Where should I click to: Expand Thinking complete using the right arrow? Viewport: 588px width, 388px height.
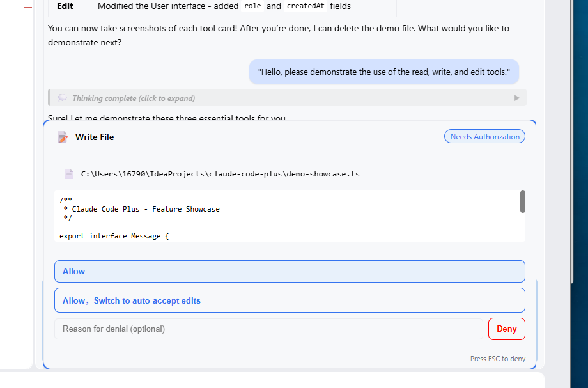point(517,98)
